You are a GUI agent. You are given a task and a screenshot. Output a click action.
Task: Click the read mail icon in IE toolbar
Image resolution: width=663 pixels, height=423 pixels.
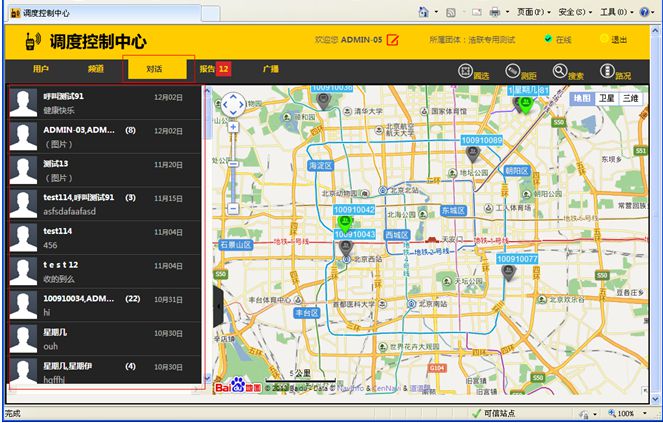tap(477, 12)
